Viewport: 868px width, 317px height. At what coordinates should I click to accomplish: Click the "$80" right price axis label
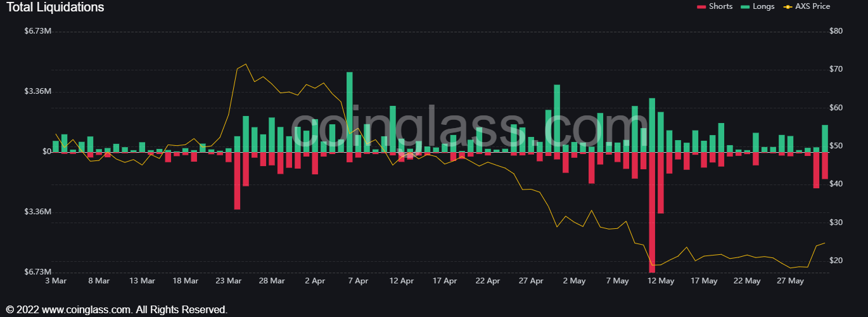(x=836, y=31)
